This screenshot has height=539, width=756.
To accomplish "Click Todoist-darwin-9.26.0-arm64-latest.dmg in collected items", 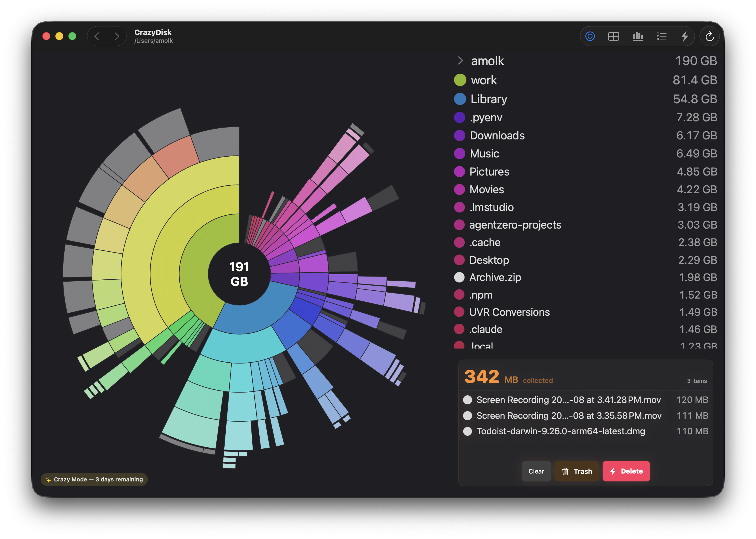I will (560, 431).
